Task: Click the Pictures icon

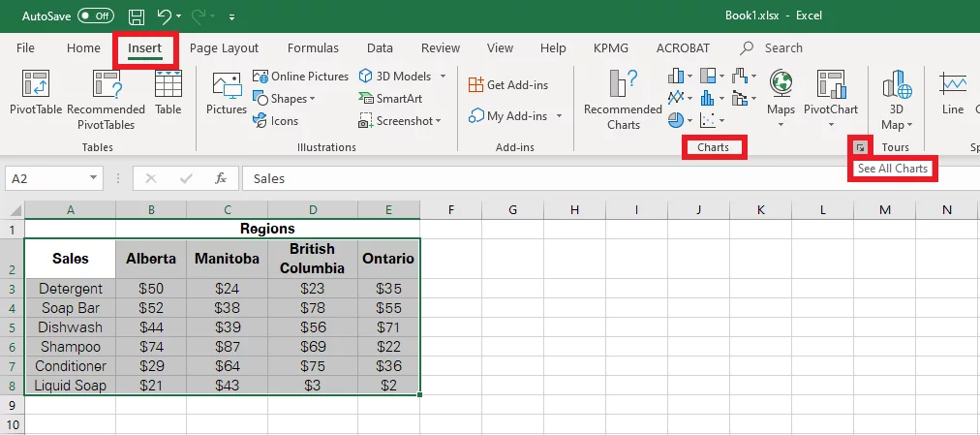Action: (x=226, y=94)
